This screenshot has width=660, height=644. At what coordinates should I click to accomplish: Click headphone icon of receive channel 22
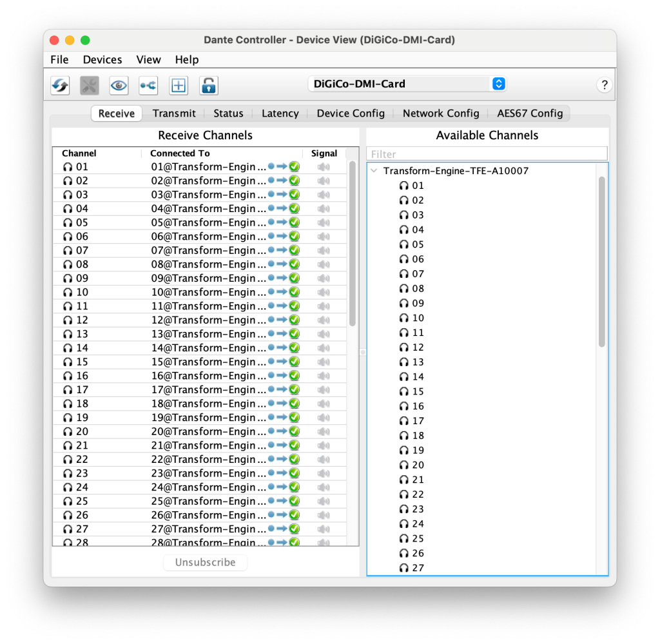click(67, 460)
